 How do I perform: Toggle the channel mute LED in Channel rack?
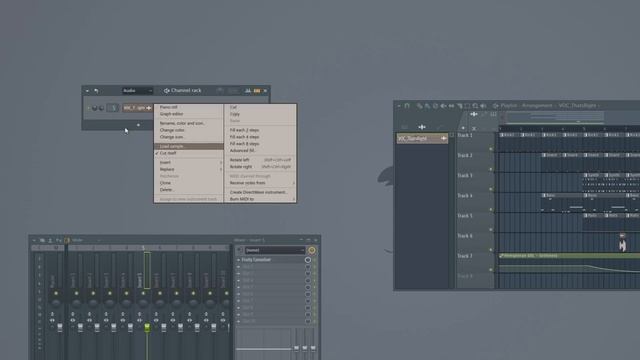(89, 108)
